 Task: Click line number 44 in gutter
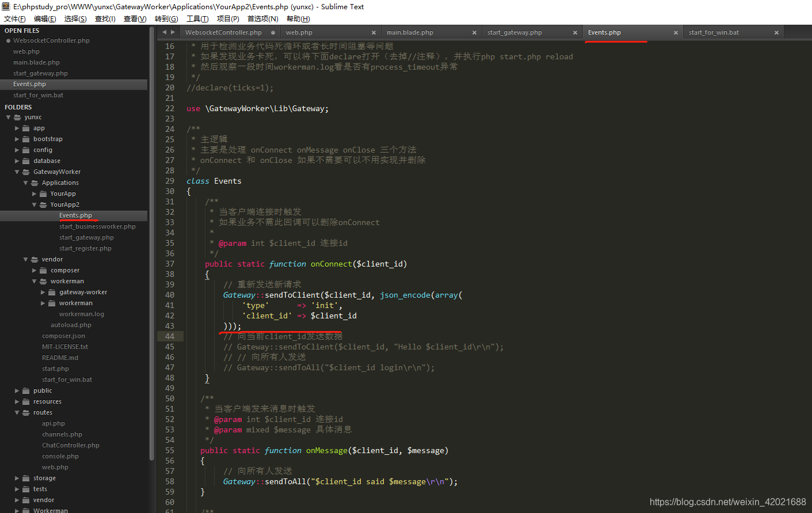point(169,336)
